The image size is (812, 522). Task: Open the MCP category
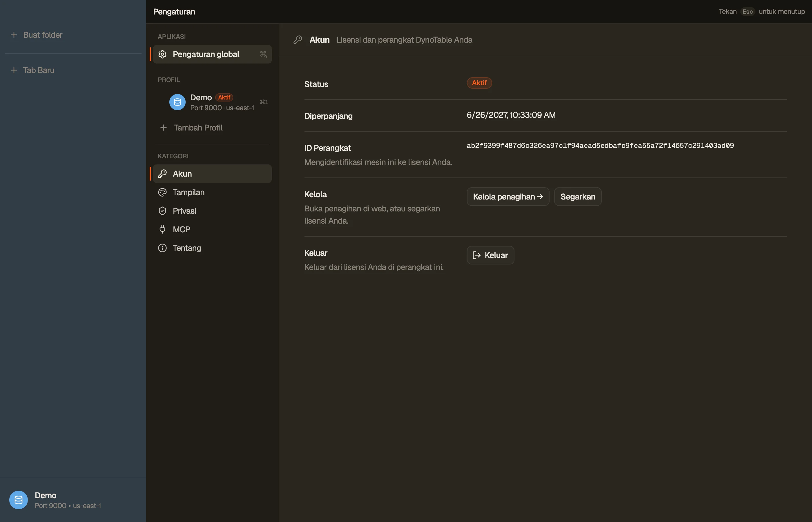pos(212,229)
